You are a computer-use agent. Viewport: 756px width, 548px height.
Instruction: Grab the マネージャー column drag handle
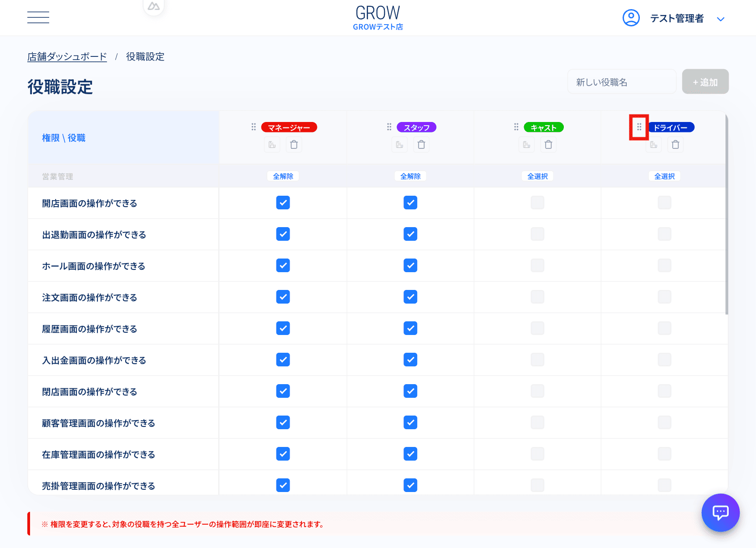254,127
